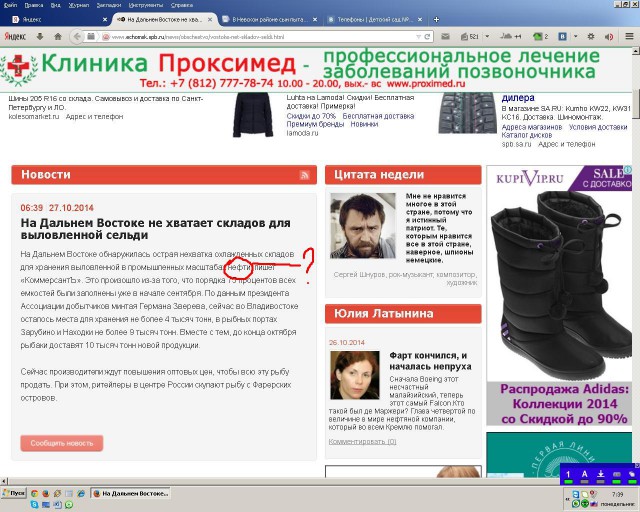Open a new tab with the plus button
Screen dimensions: 640x512
click(436, 19)
